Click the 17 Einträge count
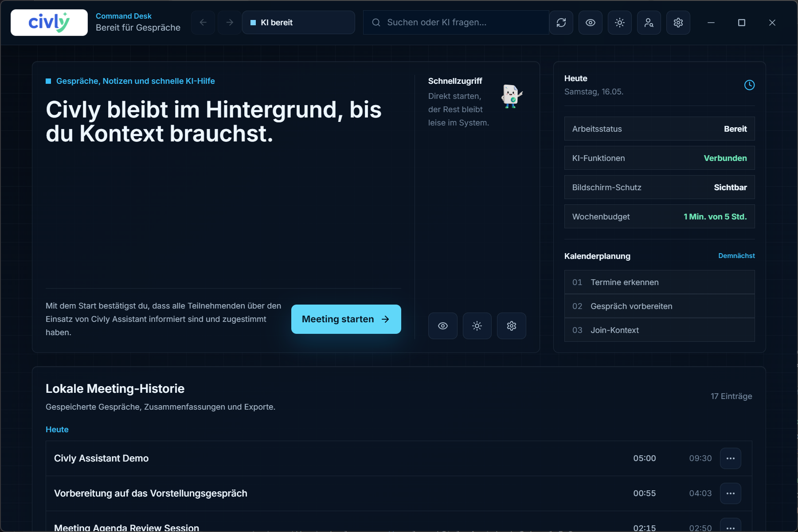The image size is (798, 532). coord(731,396)
